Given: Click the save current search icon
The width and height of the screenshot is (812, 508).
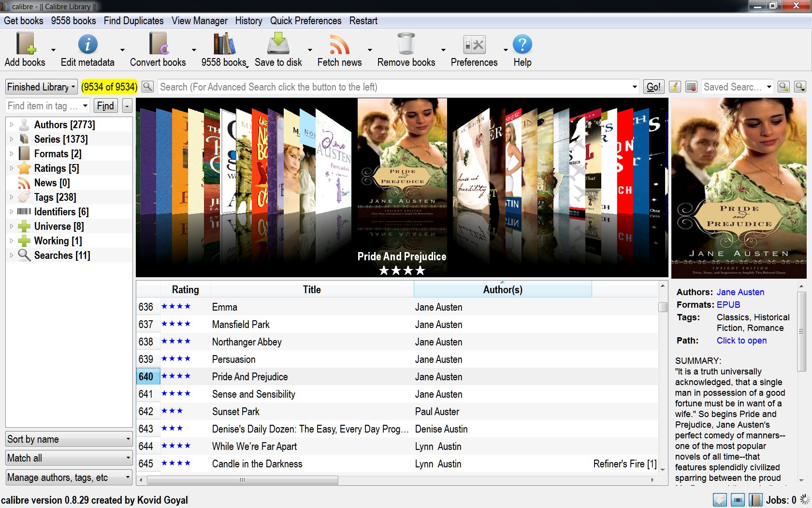Looking at the screenshot, I should 800,87.
